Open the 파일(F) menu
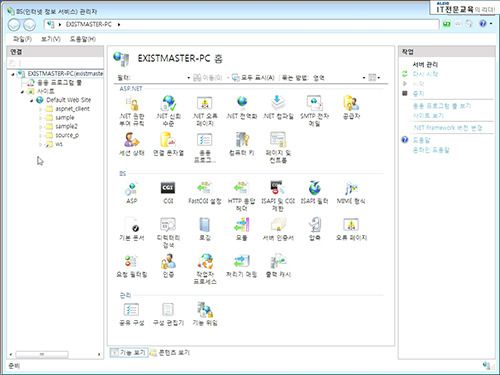500x375 pixels. [22, 39]
